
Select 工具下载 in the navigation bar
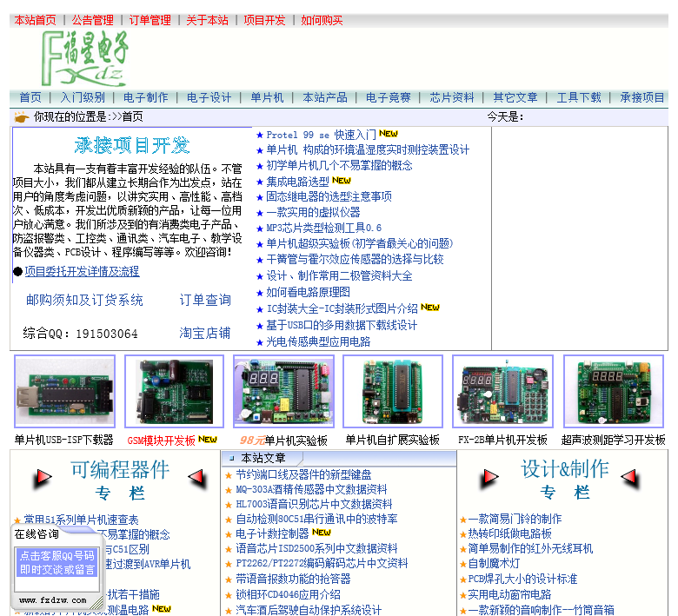click(579, 97)
